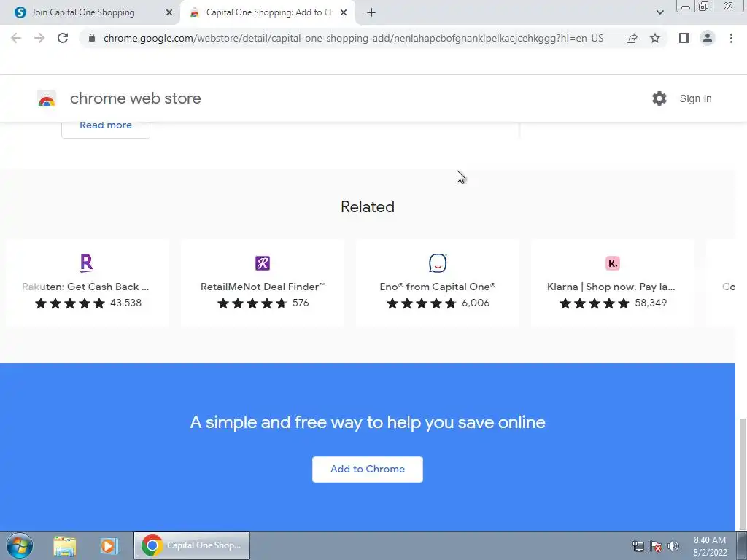Viewport: 747px width, 560px height.
Task: Close the Join Capital One Shopping tab
Action: [x=169, y=12]
